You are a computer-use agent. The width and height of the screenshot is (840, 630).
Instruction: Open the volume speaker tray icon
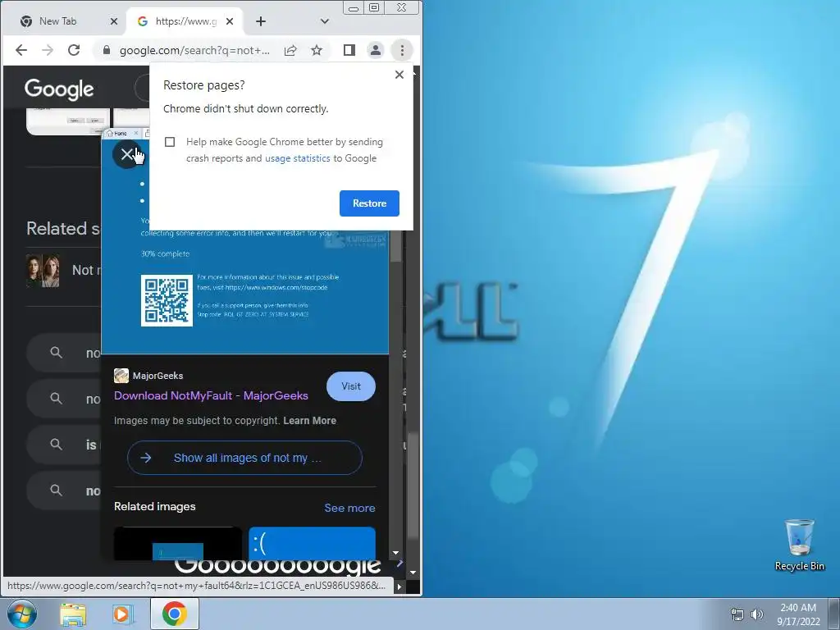[756, 614]
